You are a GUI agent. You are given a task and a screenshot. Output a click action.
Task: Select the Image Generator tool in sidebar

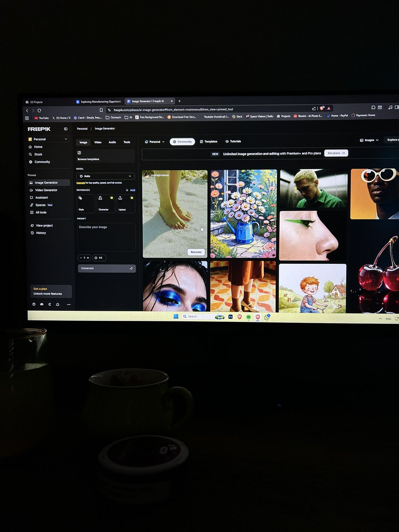tap(47, 182)
